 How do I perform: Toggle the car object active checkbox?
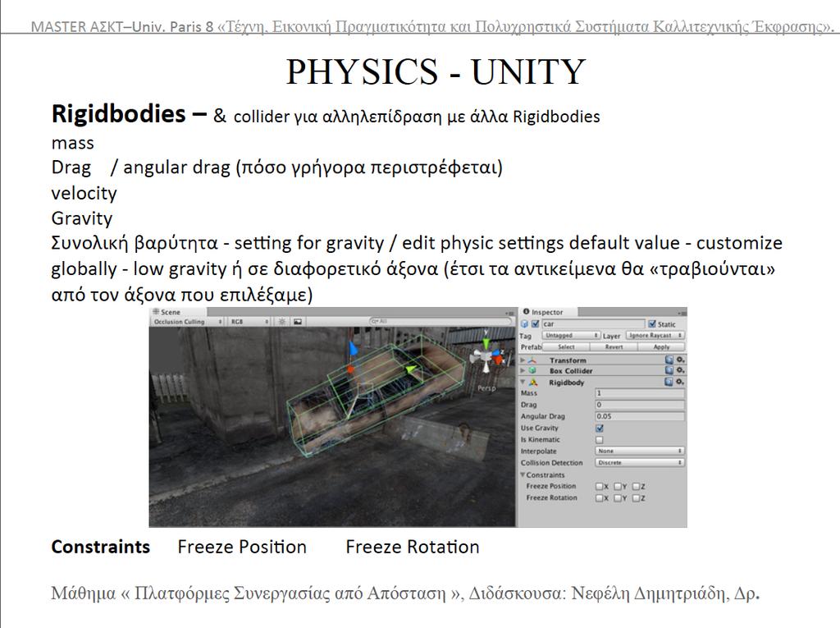535,324
